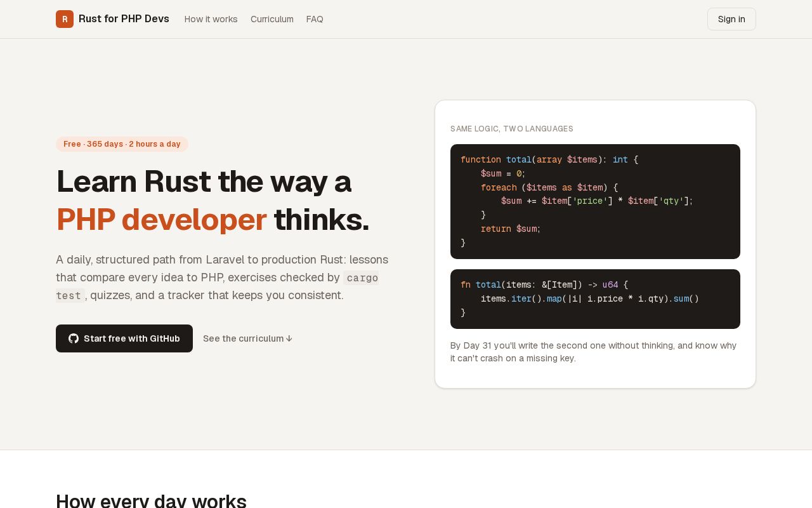Click the inline 'cargo' code snippet
The width and height of the screenshot is (812, 508).
click(361, 277)
